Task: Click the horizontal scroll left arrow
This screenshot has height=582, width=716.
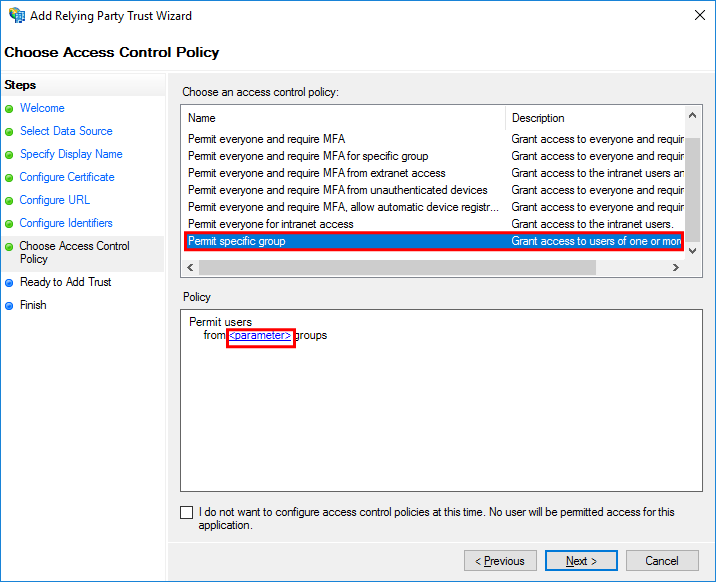Action: coord(190,267)
